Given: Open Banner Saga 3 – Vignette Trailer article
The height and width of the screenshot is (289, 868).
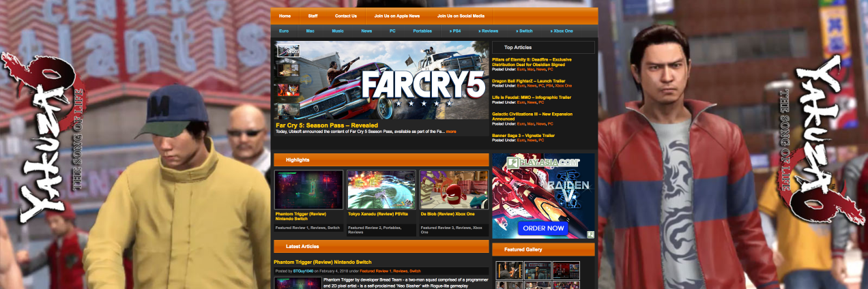Looking at the screenshot, I should [x=523, y=135].
